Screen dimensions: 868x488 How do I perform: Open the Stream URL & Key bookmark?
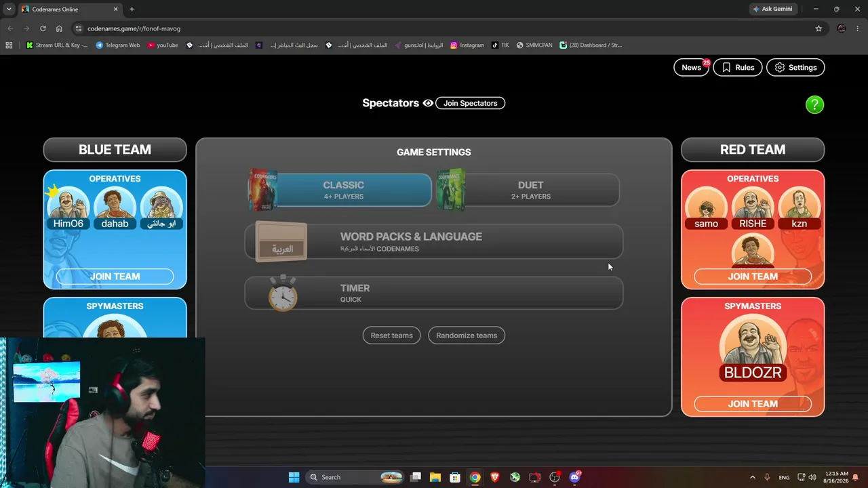click(56, 45)
